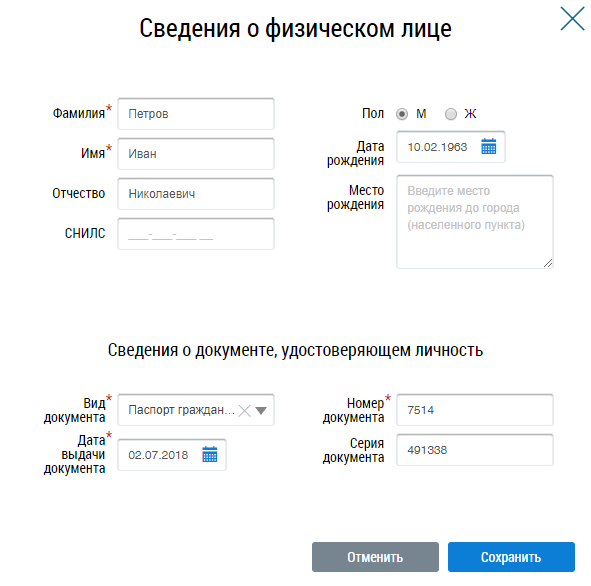Select the male gender radio button М
This screenshot has height=586, width=591.
pyautogui.click(x=402, y=114)
